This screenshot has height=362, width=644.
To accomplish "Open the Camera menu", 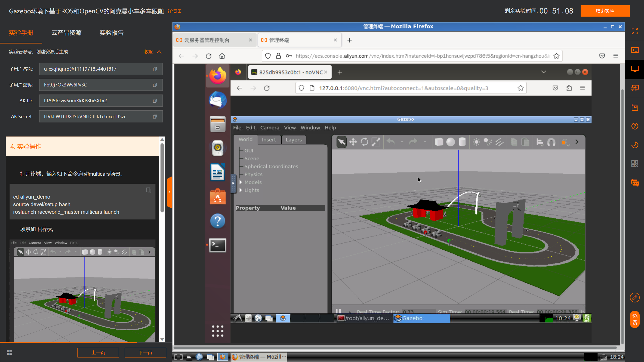I will 270,128.
